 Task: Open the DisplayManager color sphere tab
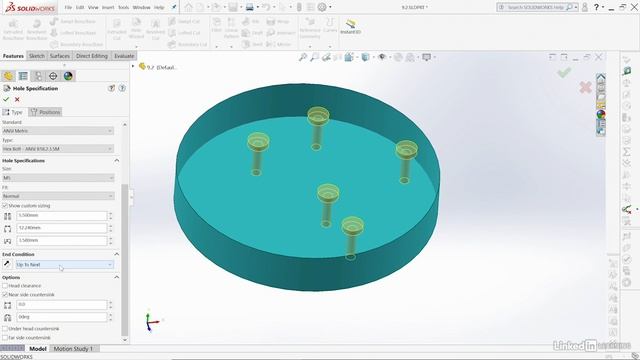point(68,76)
